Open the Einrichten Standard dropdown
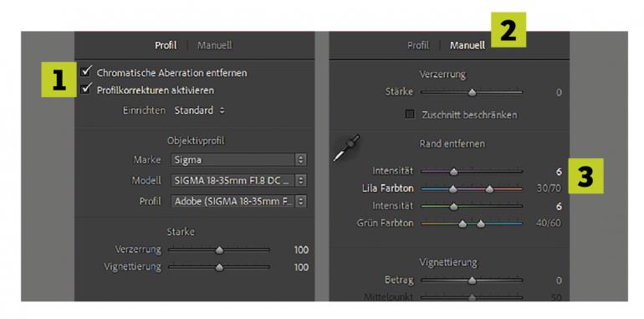 point(200,111)
